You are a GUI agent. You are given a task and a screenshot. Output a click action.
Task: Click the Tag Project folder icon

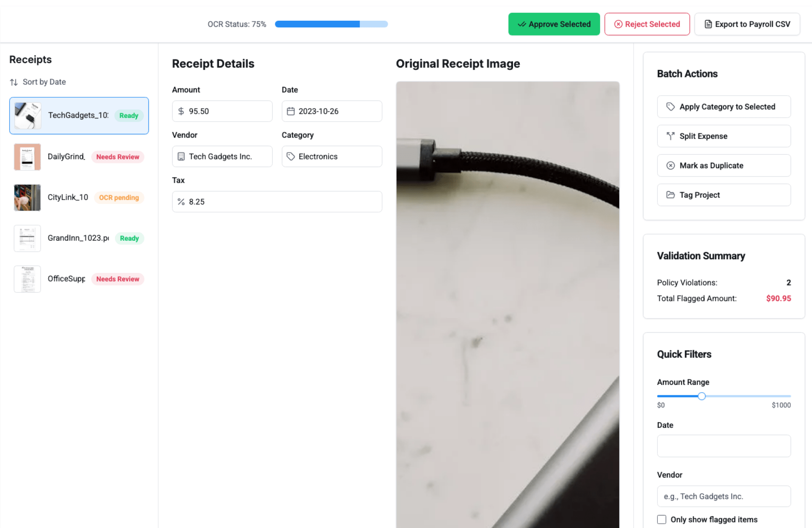(x=670, y=195)
